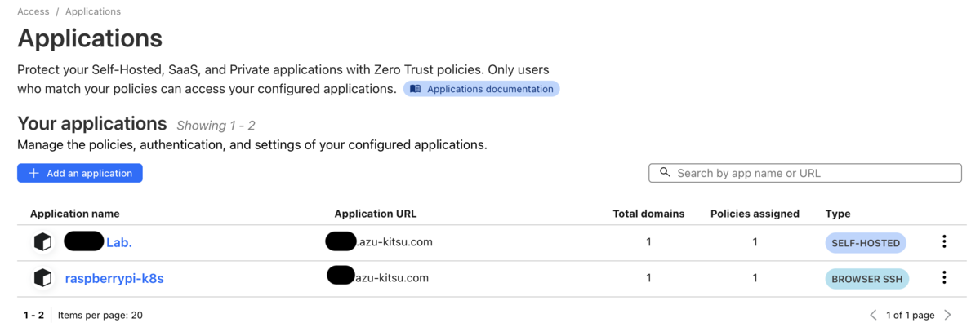980x336 pixels.
Task: Click the plus icon on the Add an application button
Action: tap(33, 173)
